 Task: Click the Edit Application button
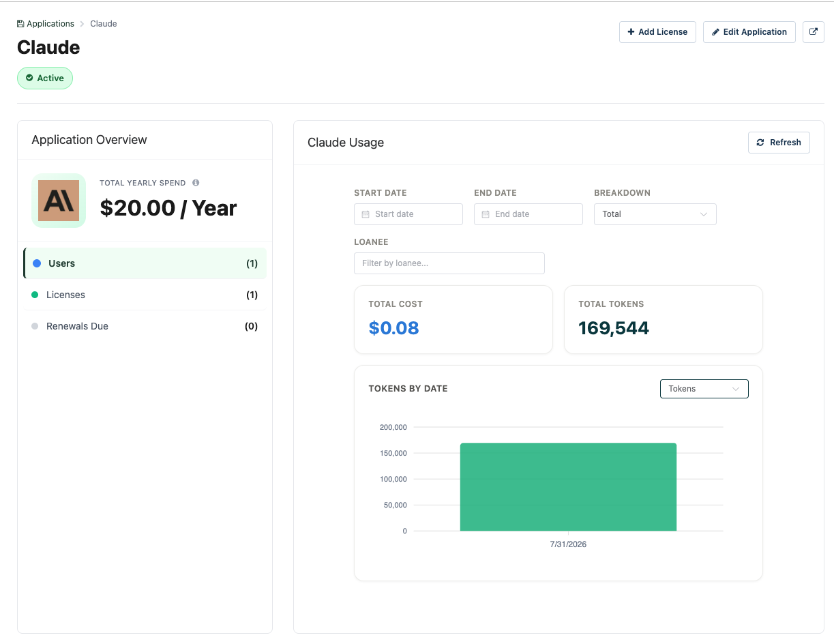point(749,32)
